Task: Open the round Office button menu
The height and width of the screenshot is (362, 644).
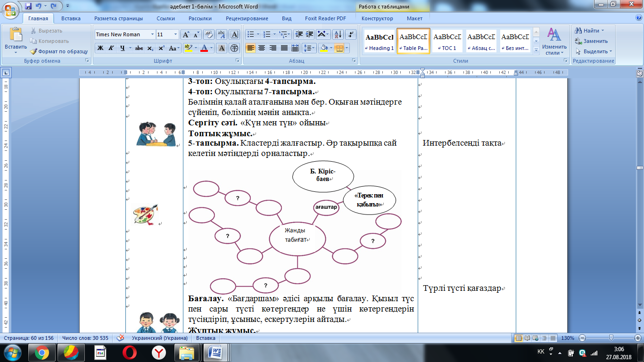Action: coord(10,9)
